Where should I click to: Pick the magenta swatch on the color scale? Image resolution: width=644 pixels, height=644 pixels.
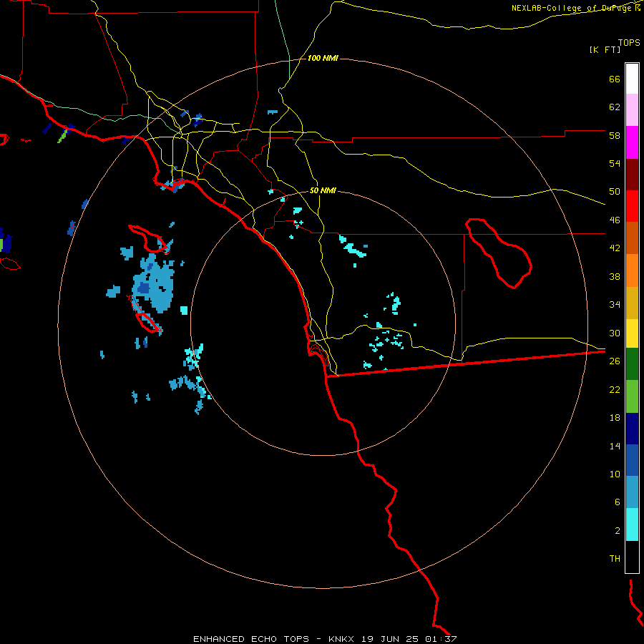[x=632, y=142]
